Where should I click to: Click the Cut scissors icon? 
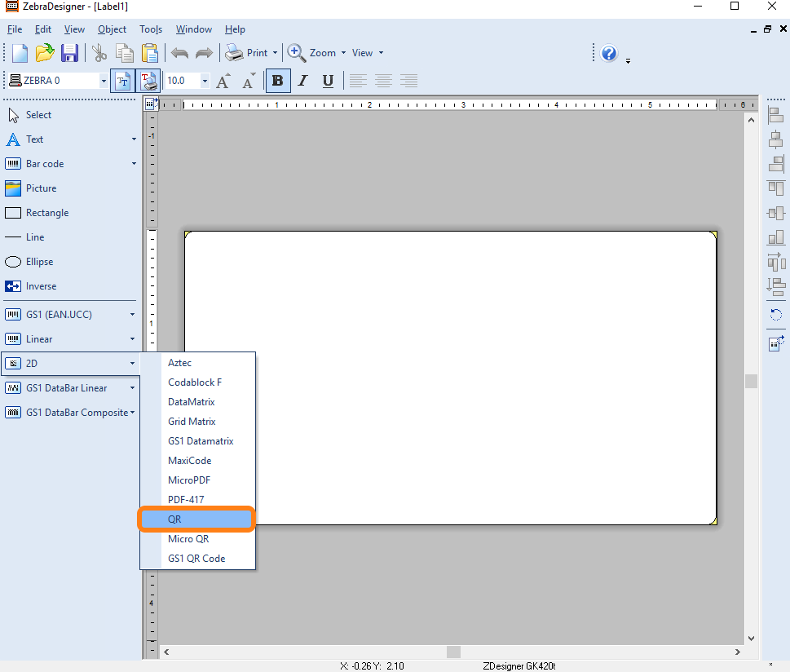coord(99,53)
